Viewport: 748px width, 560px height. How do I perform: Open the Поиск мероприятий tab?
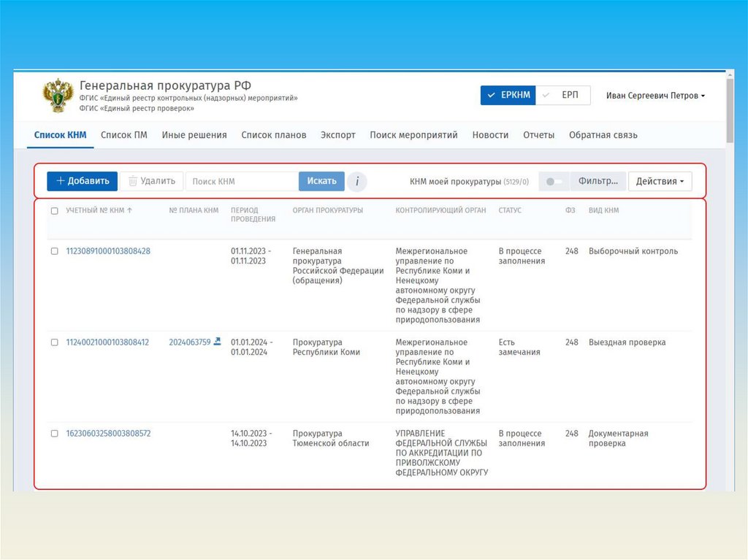point(413,135)
